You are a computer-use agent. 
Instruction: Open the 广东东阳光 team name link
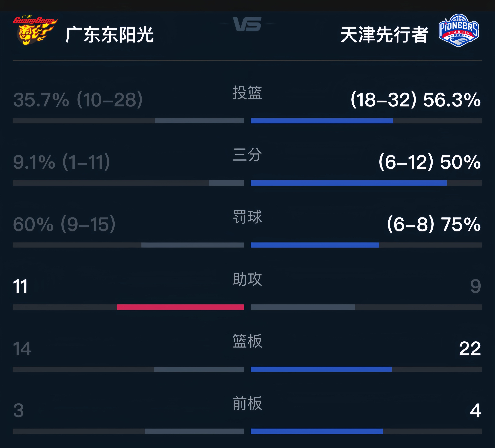coord(109,35)
